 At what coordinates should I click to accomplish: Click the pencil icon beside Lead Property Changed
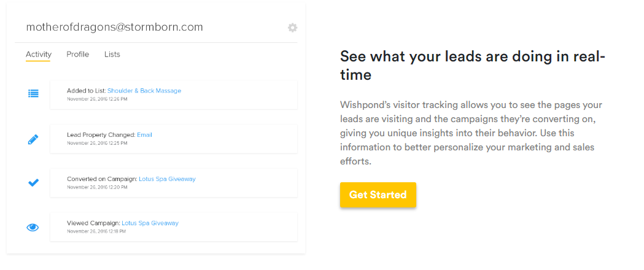point(33,139)
